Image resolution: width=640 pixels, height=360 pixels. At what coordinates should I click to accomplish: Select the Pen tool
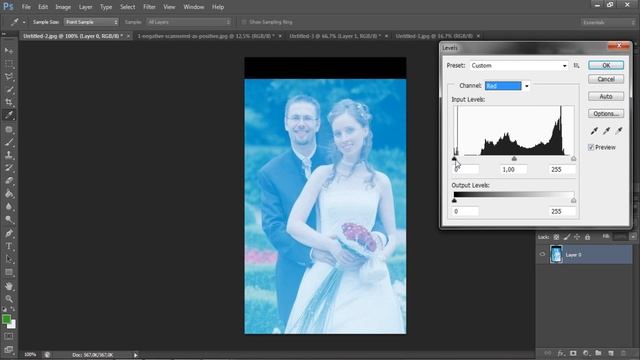coord(9,233)
